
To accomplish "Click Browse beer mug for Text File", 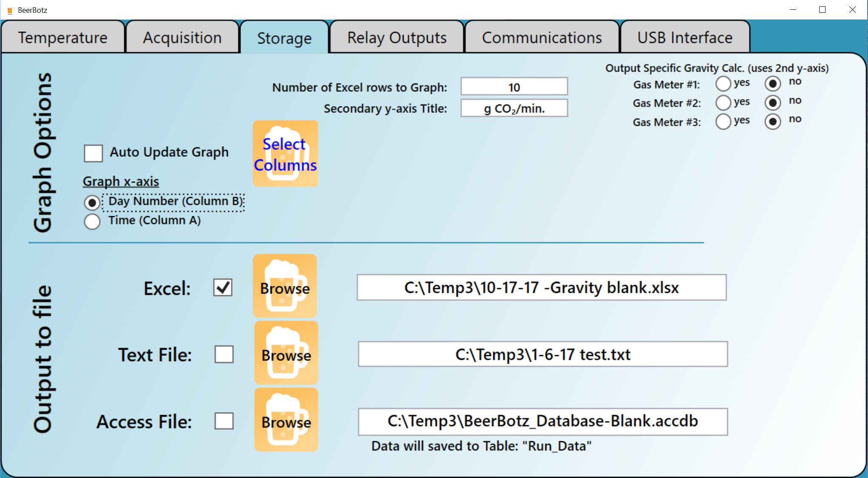I will [x=286, y=353].
